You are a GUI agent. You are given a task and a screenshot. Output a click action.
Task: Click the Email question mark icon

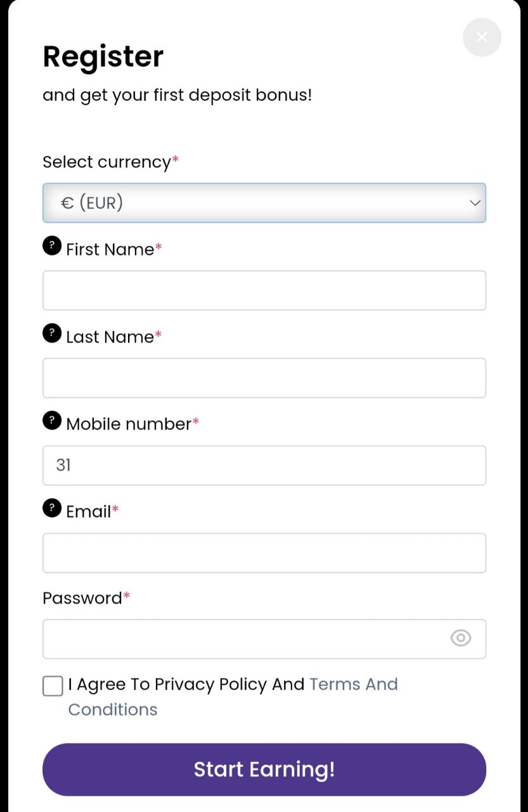(52, 507)
